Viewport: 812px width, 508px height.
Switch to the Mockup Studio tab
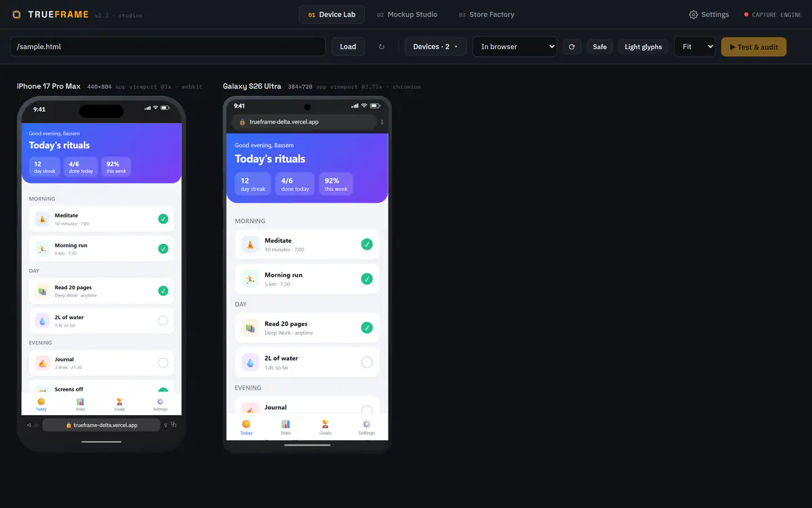click(x=407, y=15)
